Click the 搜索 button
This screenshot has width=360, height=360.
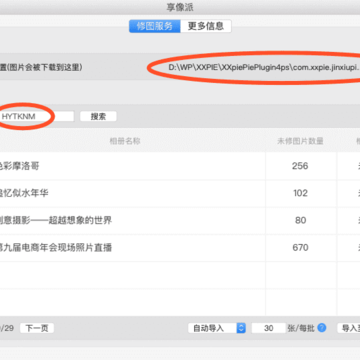point(98,116)
